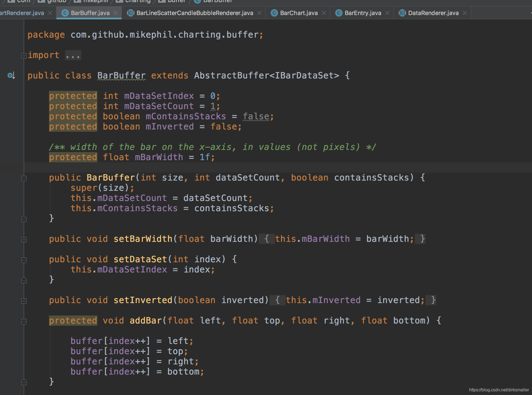Expand the collapsed import block
This screenshot has width=532, height=395.
coord(24,56)
